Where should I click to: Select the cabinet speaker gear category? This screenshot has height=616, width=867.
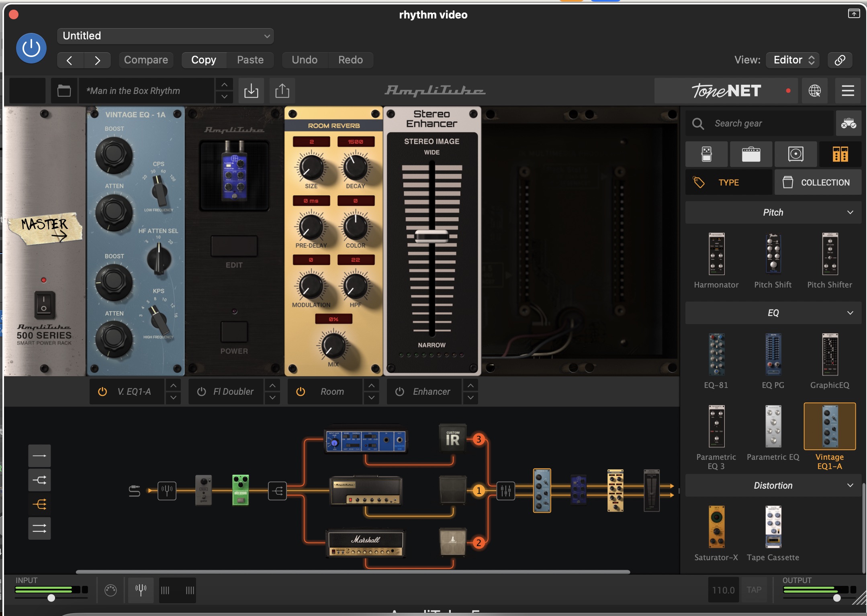[x=795, y=154]
